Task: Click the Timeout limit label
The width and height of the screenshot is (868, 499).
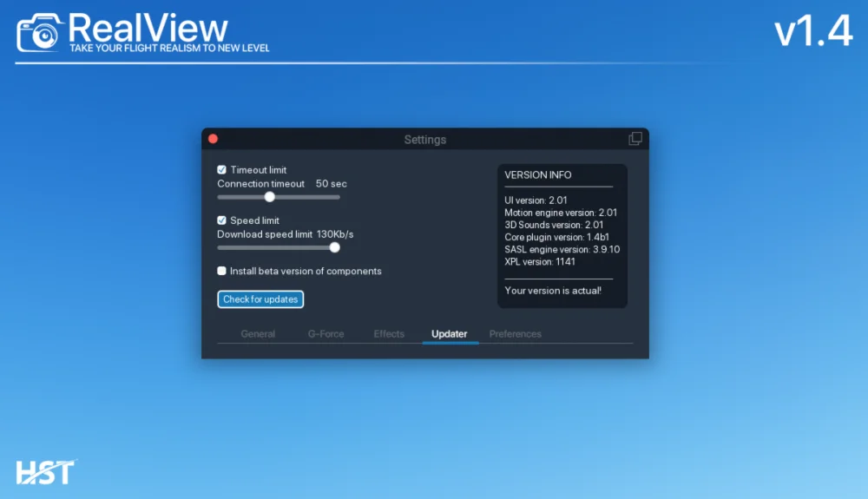Action: (259, 170)
